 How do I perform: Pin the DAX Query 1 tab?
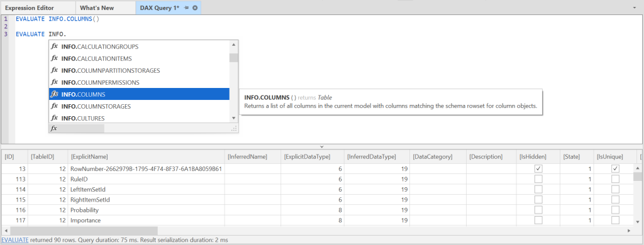(x=186, y=8)
